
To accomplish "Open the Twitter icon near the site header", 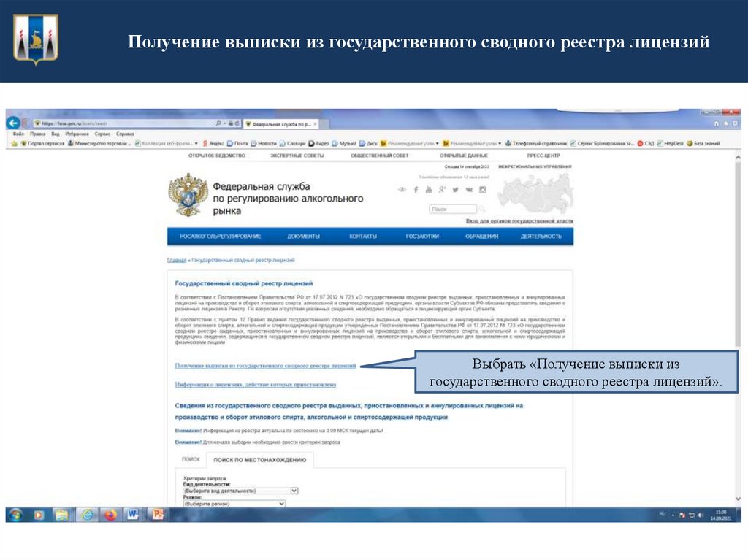I will [x=456, y=190].
